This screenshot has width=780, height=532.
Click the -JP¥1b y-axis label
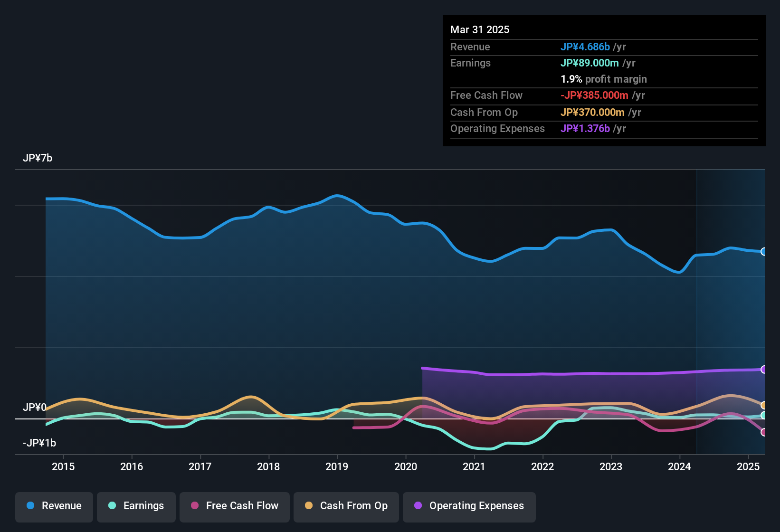[39, 443]
